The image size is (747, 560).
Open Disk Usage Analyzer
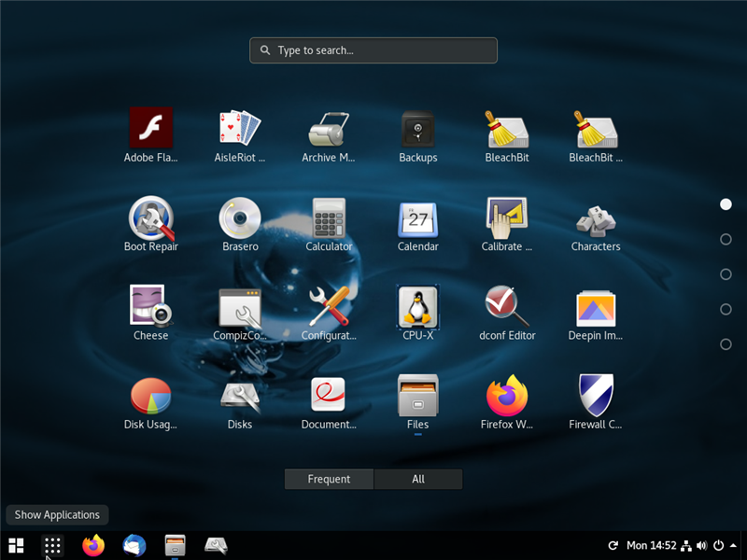pyautogui.click(x=150, y=402)
